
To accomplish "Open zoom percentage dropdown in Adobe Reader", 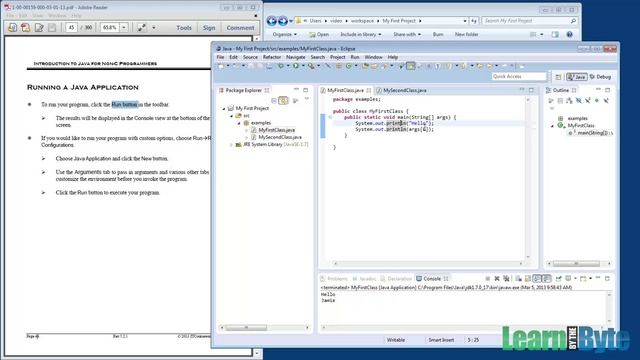I will coord(124,28).
